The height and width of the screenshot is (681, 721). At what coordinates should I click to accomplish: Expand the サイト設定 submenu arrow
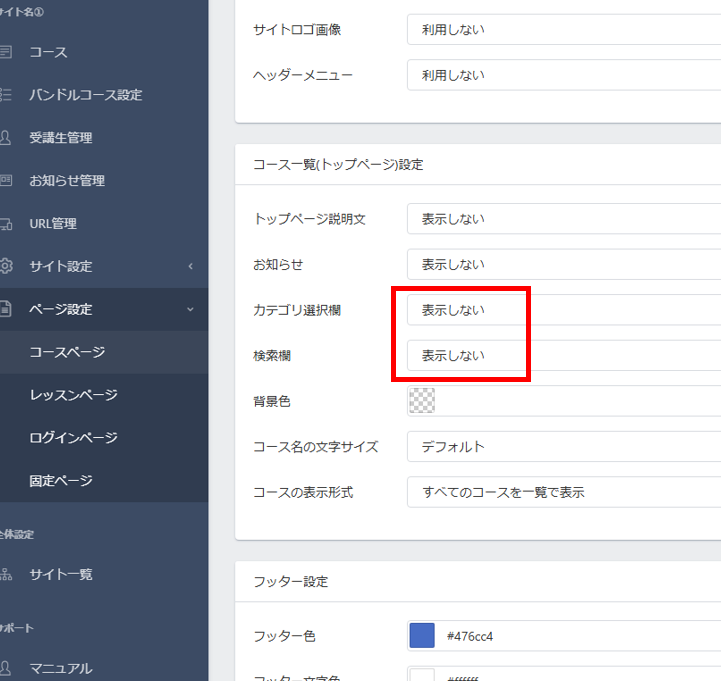point(190,267)
